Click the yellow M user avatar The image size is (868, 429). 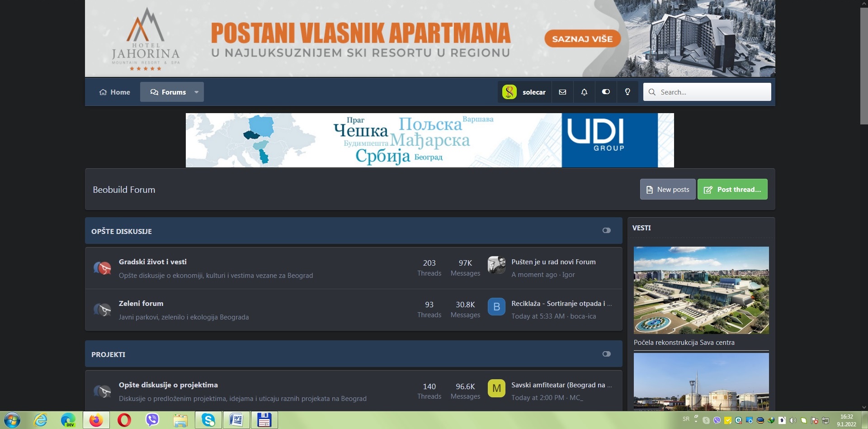[496, 388]
